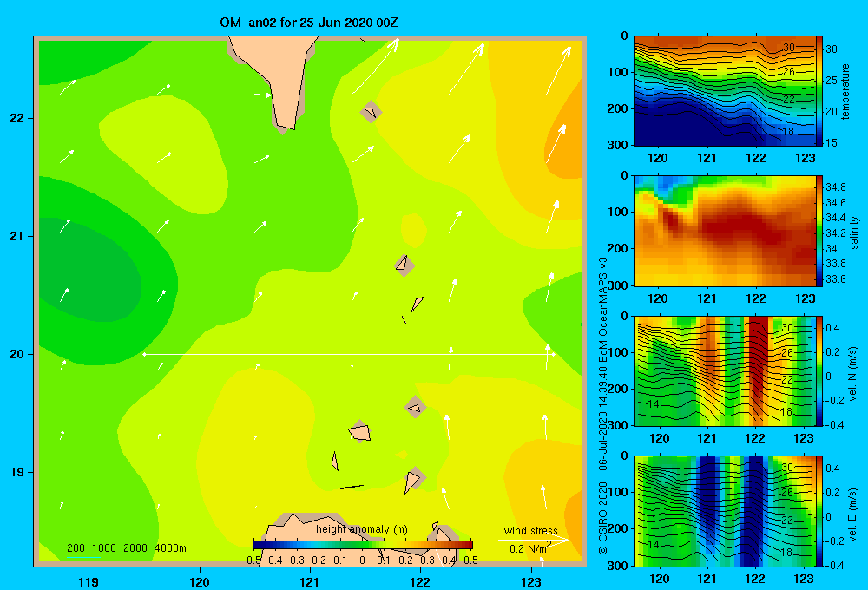Click longitude label 123 below main map
Viewport: 868px width, 590px height.
click(531, 581)
